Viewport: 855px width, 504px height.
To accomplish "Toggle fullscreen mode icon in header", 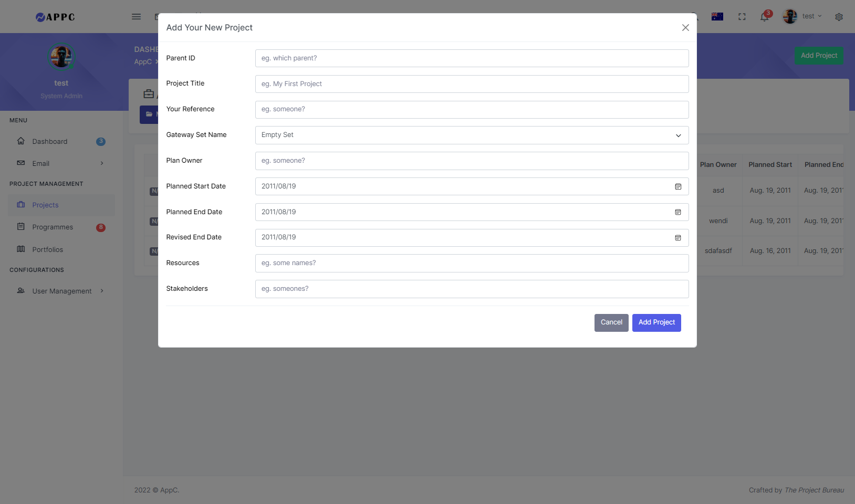I will coord(742,17).
